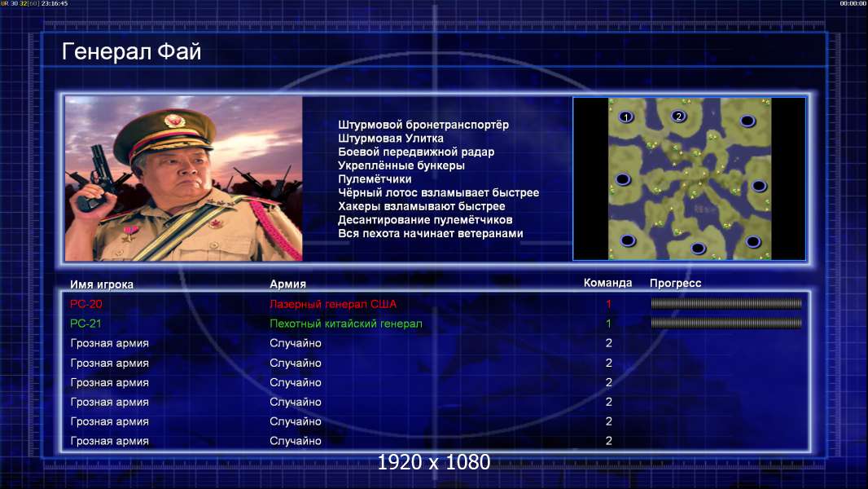Pick the empty start slot in the minimap's bottom-right corner
Viewport: 868px width, 489px height.
[753, 241]
